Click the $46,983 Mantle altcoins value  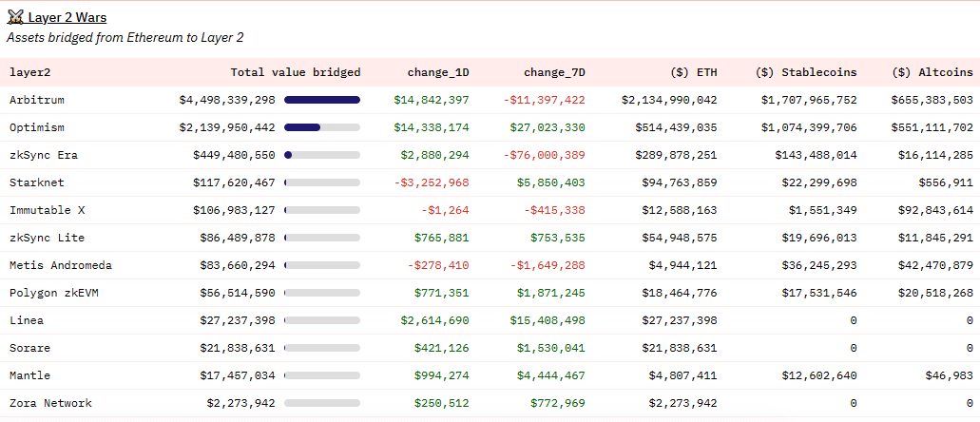[949, 375]
